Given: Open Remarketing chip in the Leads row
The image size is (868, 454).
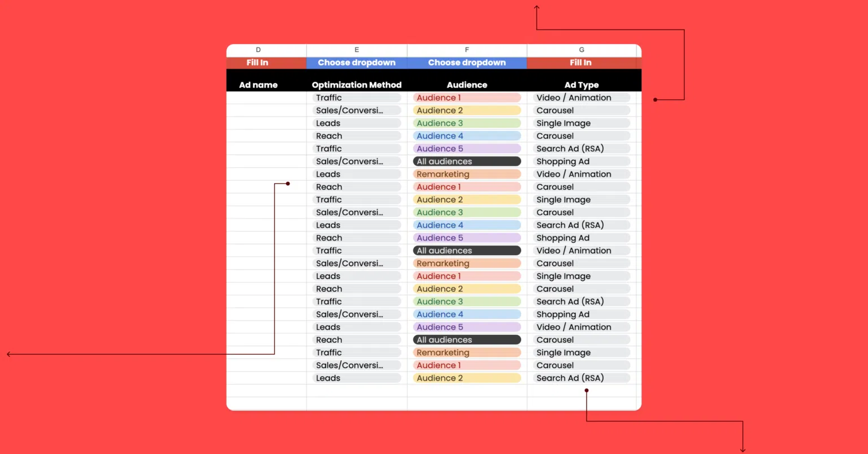Looking at the screenshot, I should click(467, 174).
